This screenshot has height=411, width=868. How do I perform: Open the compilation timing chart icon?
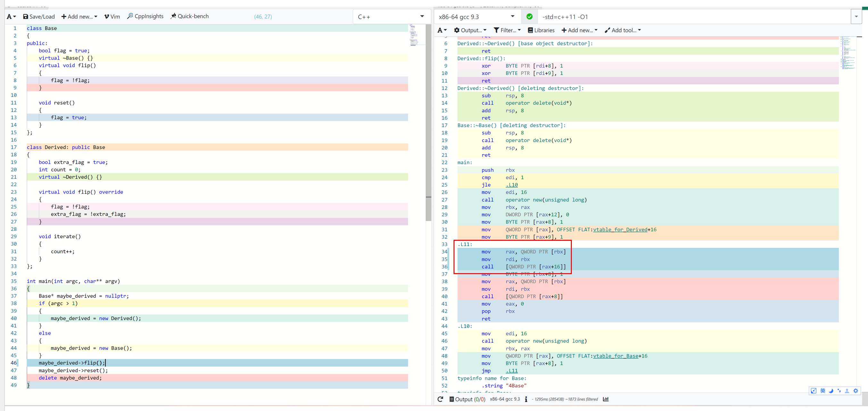point(605,399)
